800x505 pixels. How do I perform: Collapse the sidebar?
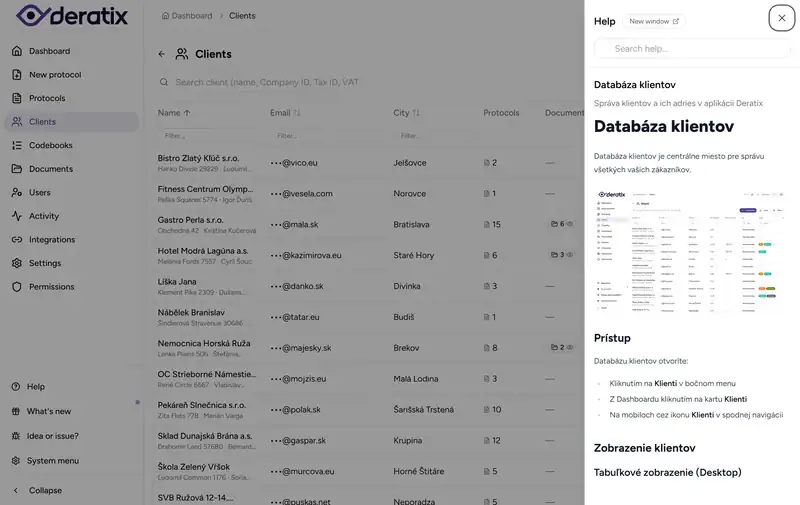click(38, 490)
